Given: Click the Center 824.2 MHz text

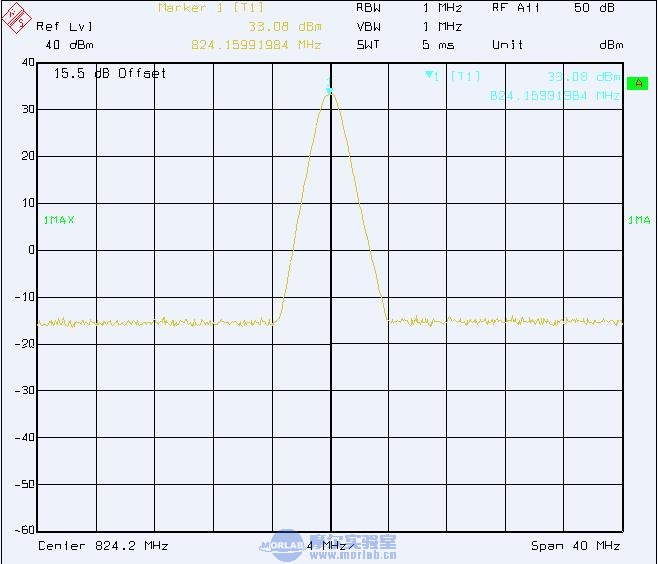Looking at the screenshot, I should [103, 546].
